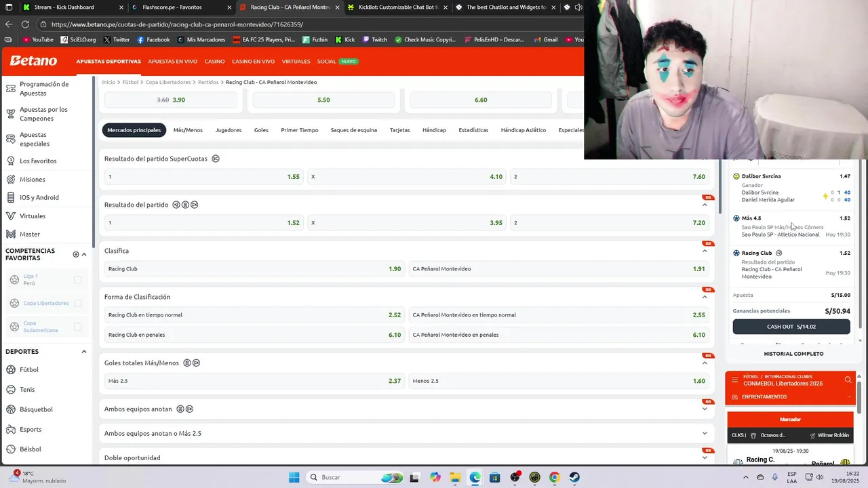Check the Liga 1 Perú checkbox
Screen dimensions: 868x488
[x=77, y=280]
